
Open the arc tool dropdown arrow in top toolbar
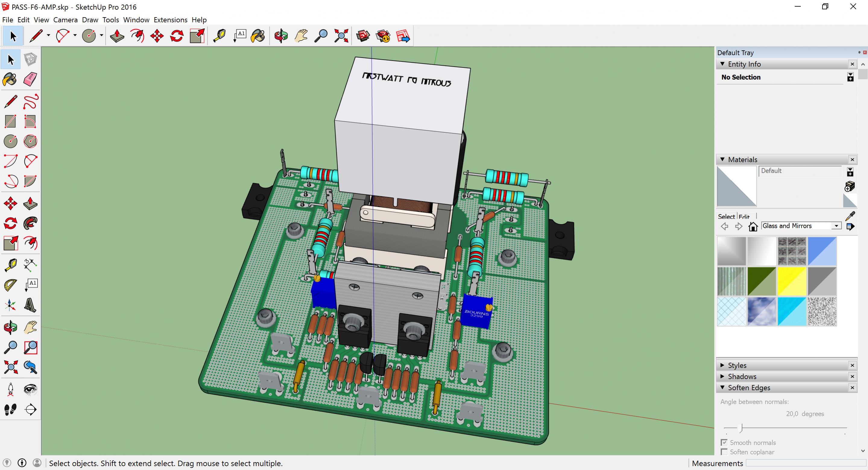click(x=75, y=35)
